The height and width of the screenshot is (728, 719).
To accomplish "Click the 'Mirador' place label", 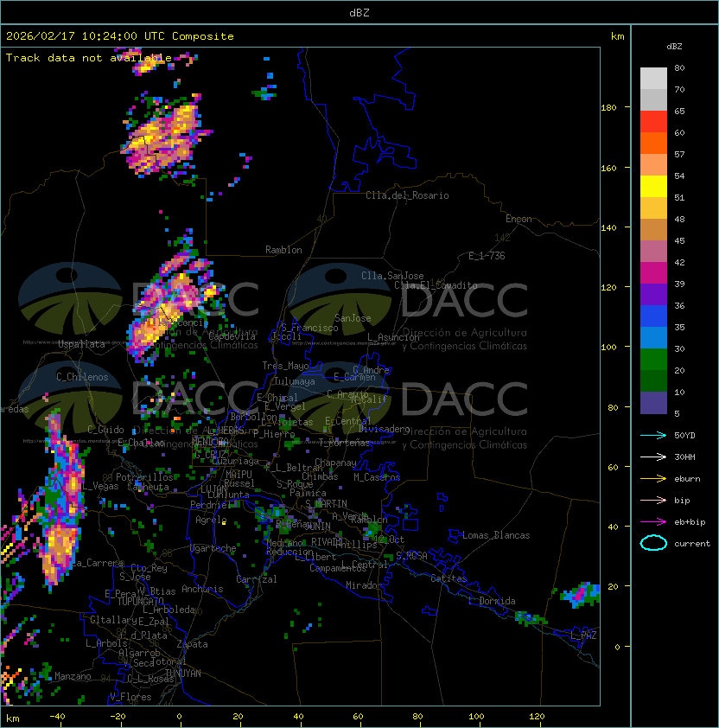I will coord(365,585).
